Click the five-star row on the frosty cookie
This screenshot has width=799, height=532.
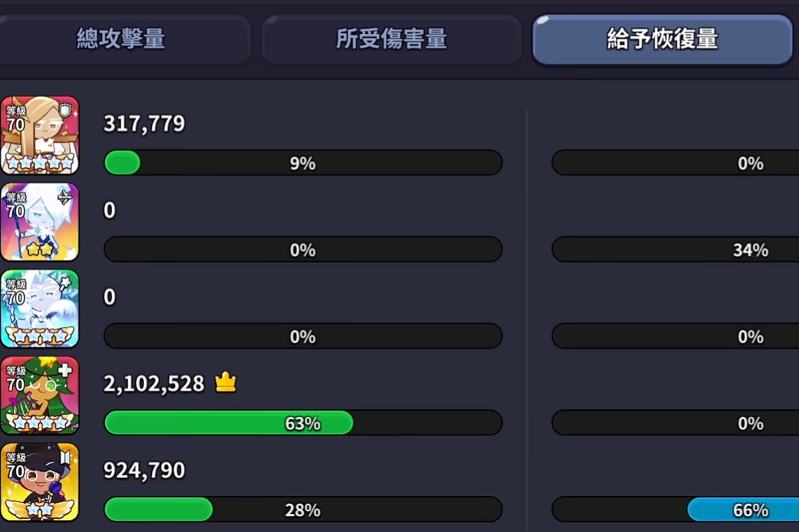click(40, 336)
